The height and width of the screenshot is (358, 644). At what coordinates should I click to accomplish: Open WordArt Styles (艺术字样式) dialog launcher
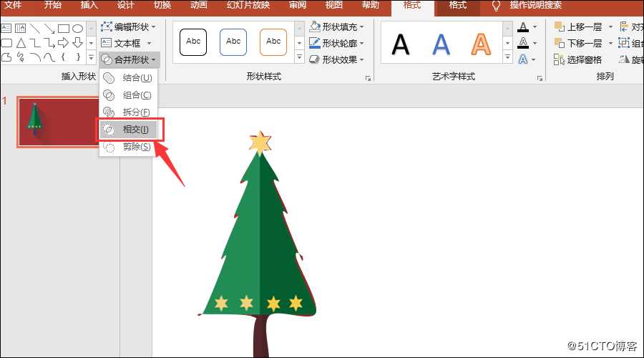[x=540, y=78]
